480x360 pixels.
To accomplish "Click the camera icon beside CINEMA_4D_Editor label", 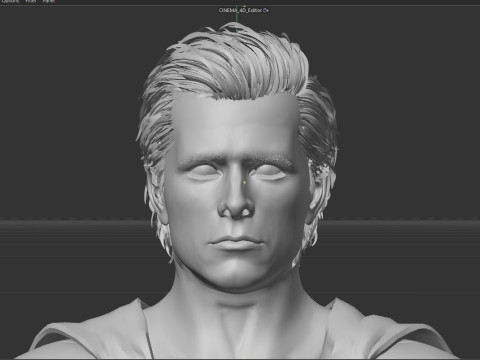I will 266,10.
